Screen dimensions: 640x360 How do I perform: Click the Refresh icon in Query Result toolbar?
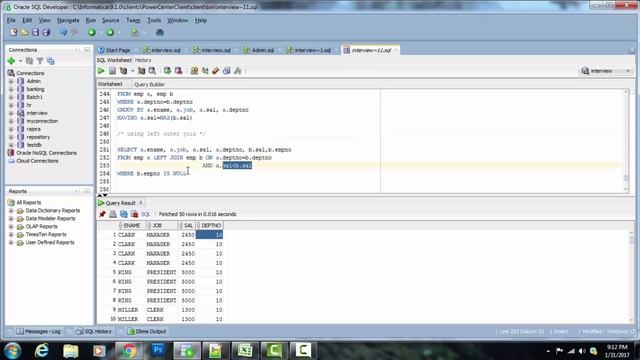coord(124,214)
